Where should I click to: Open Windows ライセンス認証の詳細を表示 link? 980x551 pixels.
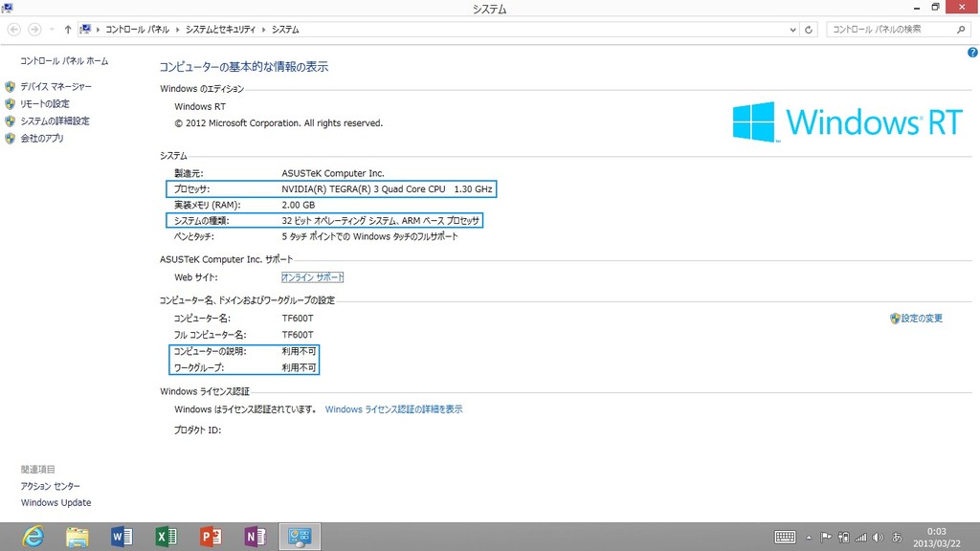(393, 409)
